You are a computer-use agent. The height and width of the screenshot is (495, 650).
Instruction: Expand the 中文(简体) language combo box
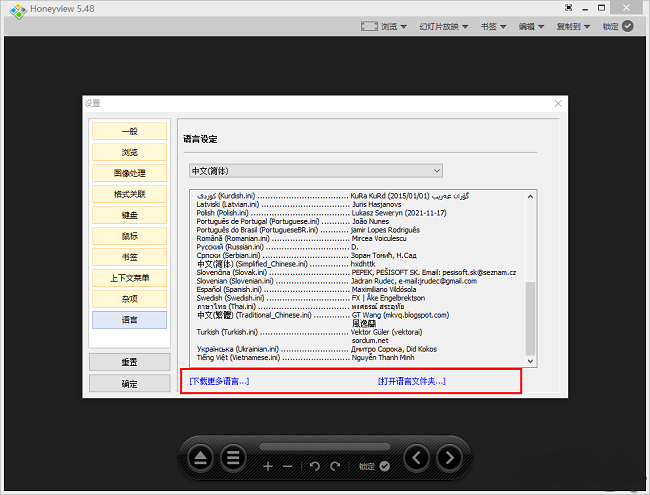pyautogui.click(x=316, y=171)
